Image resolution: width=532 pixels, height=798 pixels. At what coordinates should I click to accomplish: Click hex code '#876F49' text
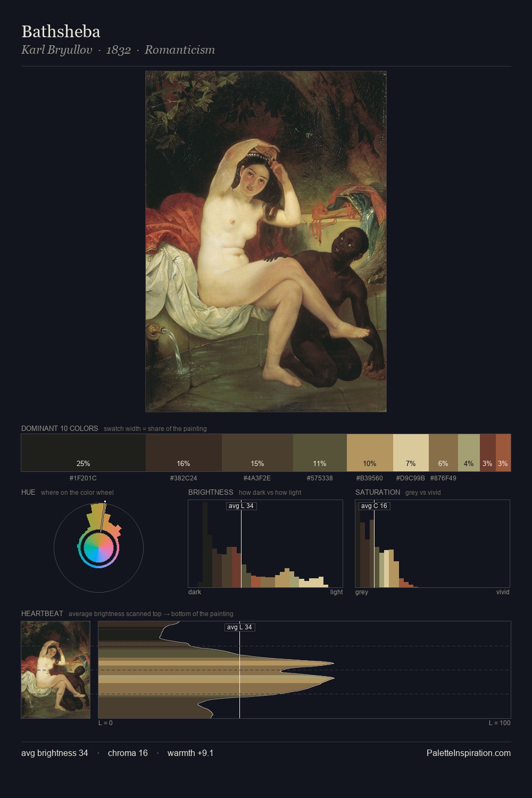tap(443, 478)
